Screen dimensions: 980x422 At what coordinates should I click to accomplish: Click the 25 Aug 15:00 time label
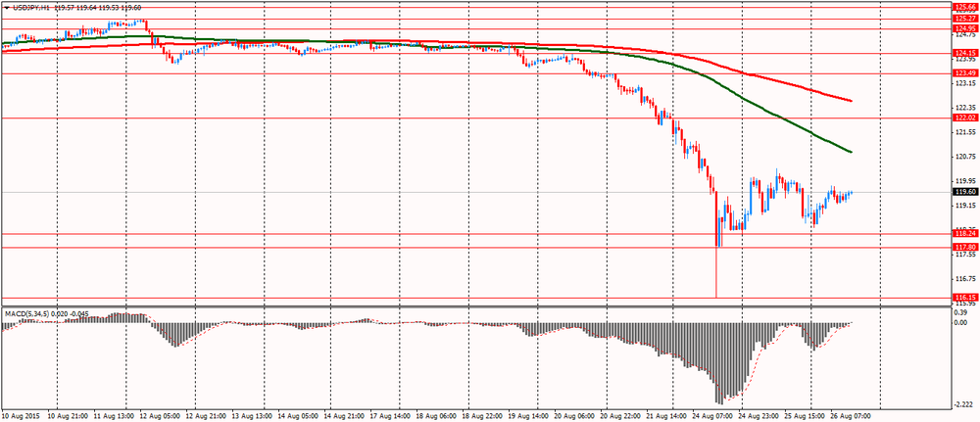tap(805, 415)
